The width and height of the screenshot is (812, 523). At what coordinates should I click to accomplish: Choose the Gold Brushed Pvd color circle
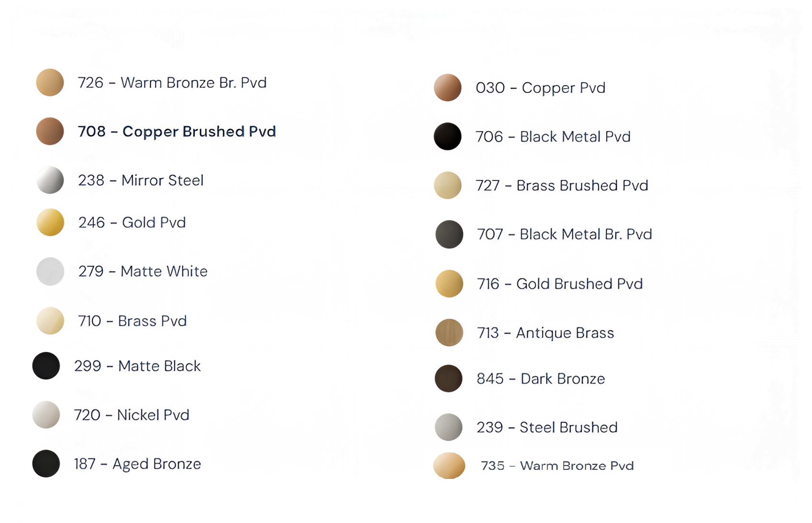click(449, 284)
